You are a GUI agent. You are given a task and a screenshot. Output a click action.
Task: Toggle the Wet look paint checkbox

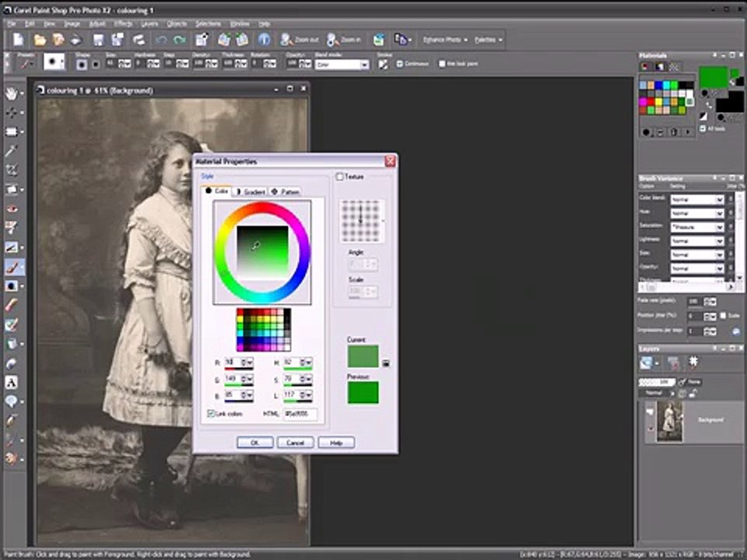442,63
